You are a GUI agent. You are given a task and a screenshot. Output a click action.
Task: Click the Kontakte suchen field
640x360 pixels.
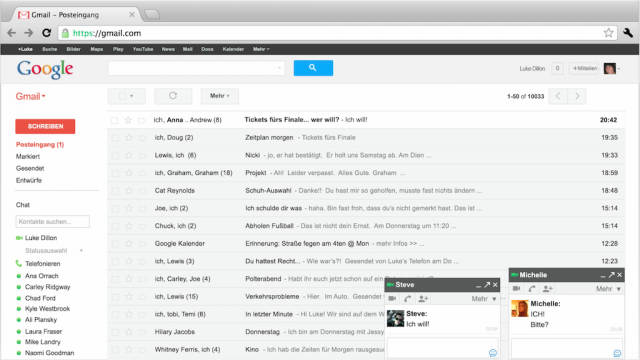[53, 221]
